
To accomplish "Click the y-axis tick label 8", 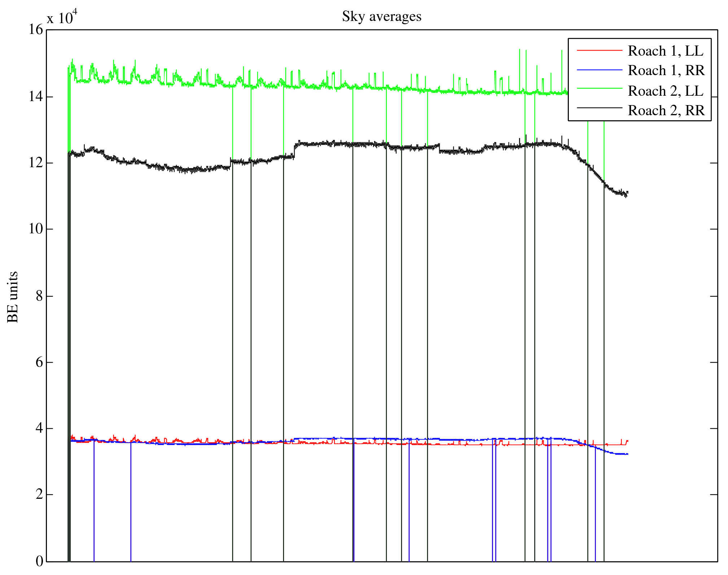I will (x=39, y=296).
